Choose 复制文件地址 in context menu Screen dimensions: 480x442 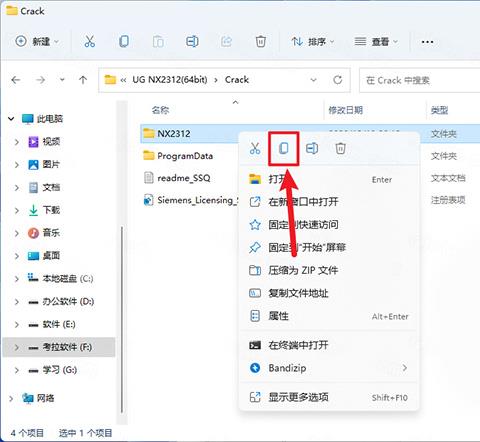(328, 293)
